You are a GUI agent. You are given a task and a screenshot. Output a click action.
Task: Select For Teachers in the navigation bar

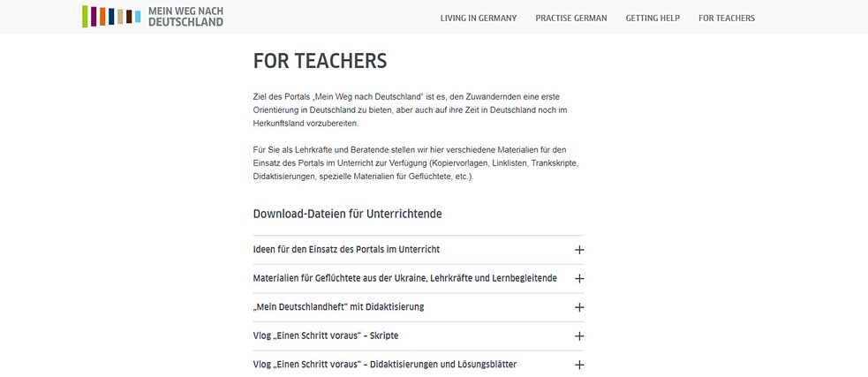click(726, 18)
